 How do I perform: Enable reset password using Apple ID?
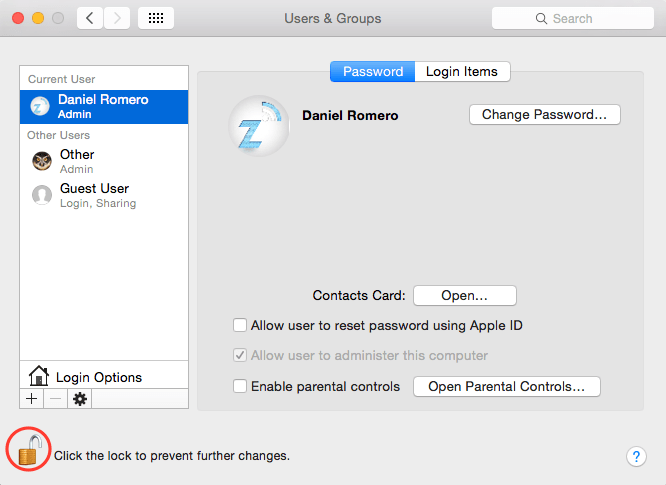click(240, 325)
